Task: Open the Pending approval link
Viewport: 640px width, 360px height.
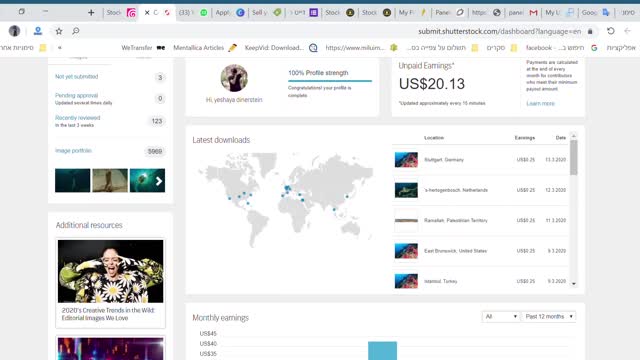Action: (x=76, y=95)
